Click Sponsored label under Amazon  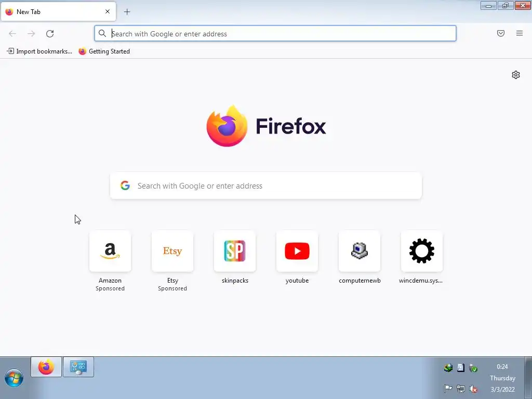[110, 288]
